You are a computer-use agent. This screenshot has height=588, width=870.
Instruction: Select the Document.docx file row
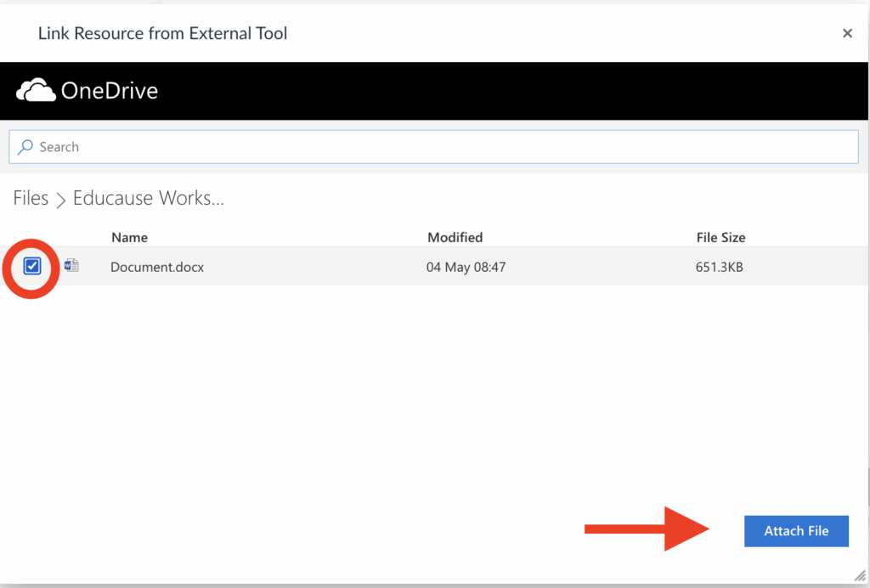(x=340, y=266)
